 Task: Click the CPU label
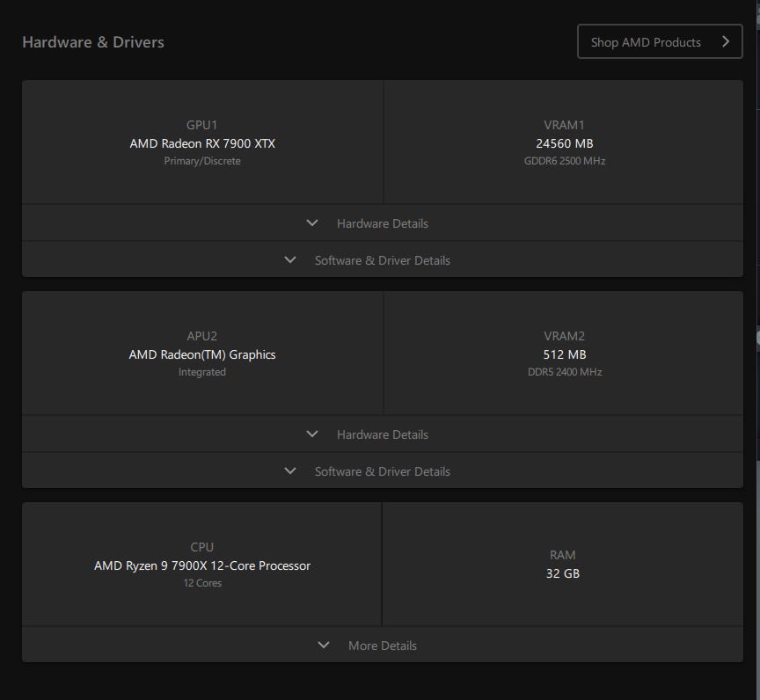(x=201, y=547)
